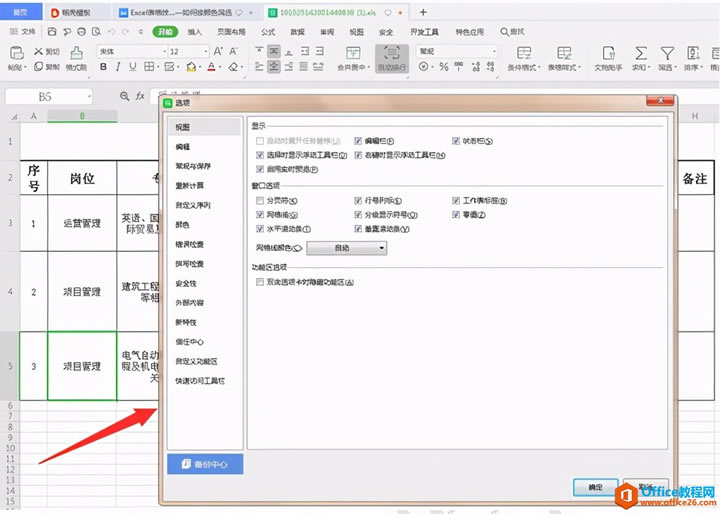Select 重新计算 in options sidebar
The width and height of the screenshot is (720, 514).
(190, 186)
